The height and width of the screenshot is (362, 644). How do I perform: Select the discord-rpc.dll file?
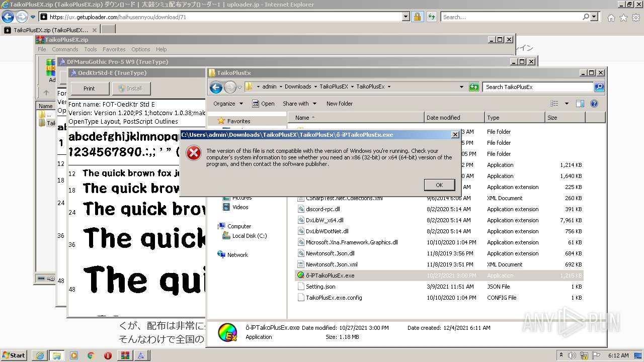click(323, 209)
